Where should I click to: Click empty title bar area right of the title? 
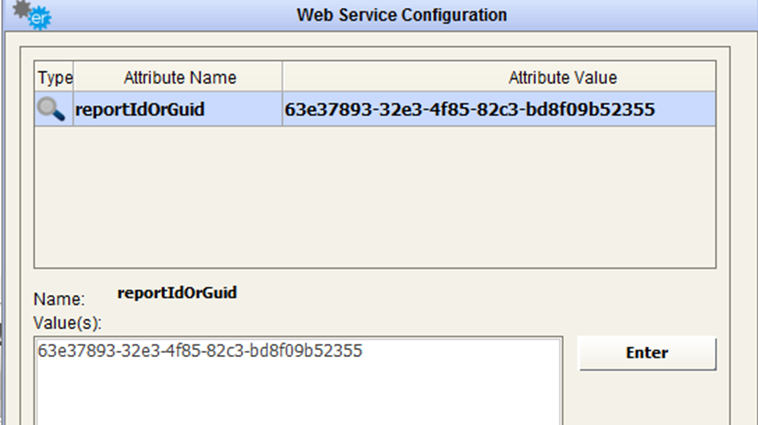point(640,15)
